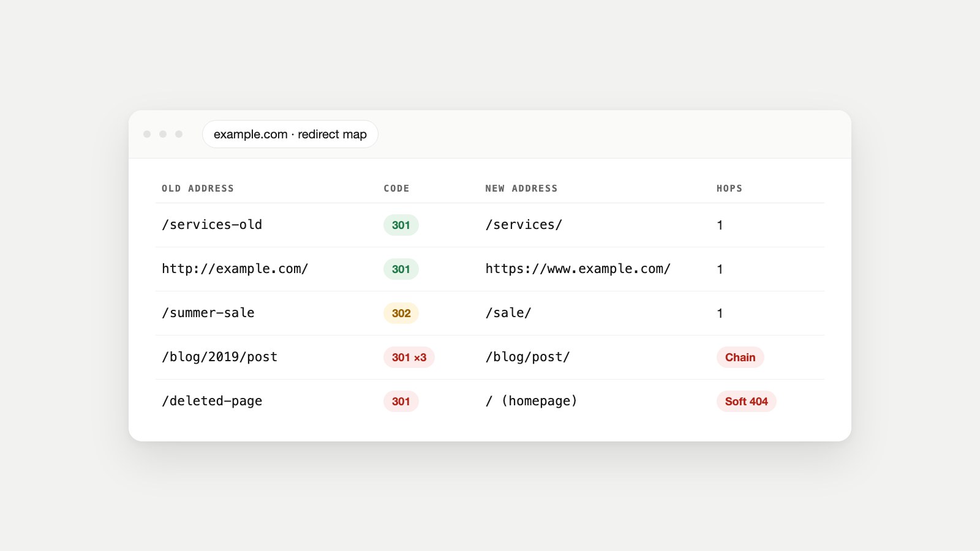Image resolution: width=980 pixels, height=551 pixels.
Task: Click the /services/ new address cell
Action: 524,225
